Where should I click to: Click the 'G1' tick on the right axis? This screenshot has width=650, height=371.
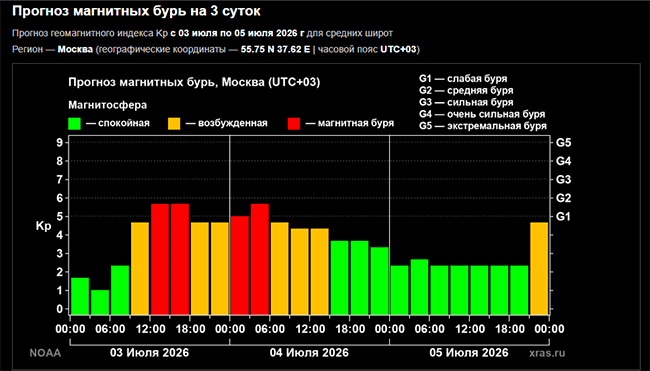pos(563,216)
